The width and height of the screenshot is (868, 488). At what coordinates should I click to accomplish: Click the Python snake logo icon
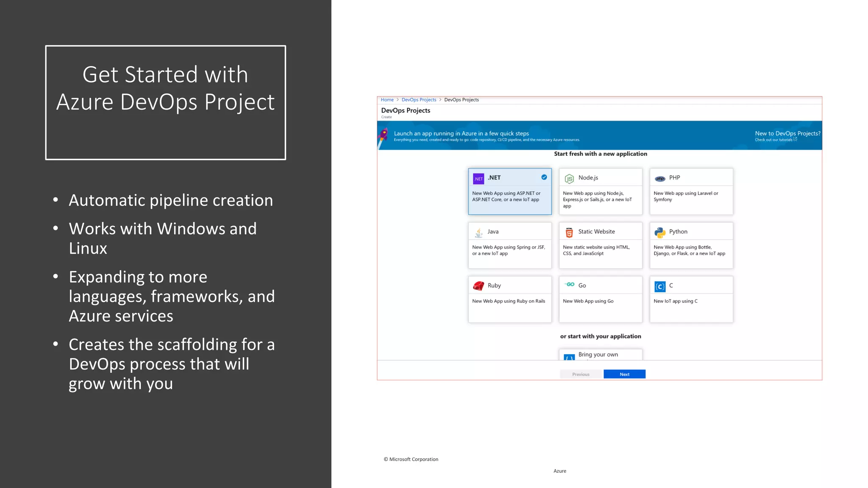click(660, 233)
